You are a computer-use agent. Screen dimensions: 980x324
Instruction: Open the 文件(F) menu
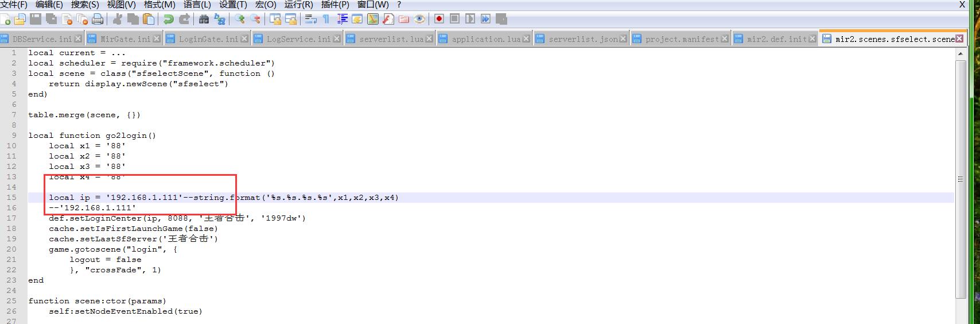pos(14,5)
